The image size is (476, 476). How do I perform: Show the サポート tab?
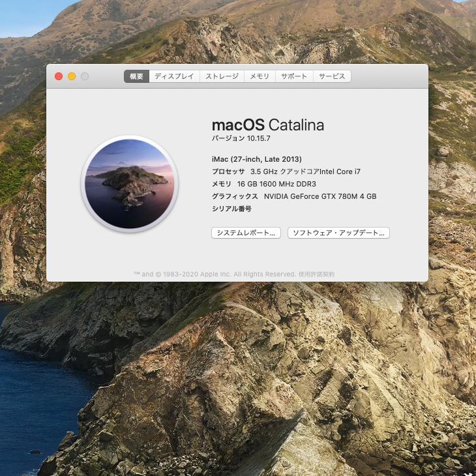tap(294, 76)
